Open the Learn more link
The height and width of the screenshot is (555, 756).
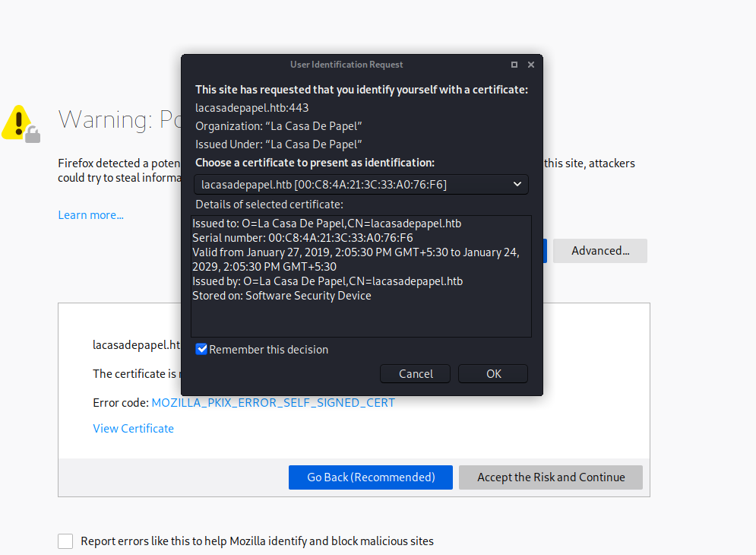coord(90,215)
